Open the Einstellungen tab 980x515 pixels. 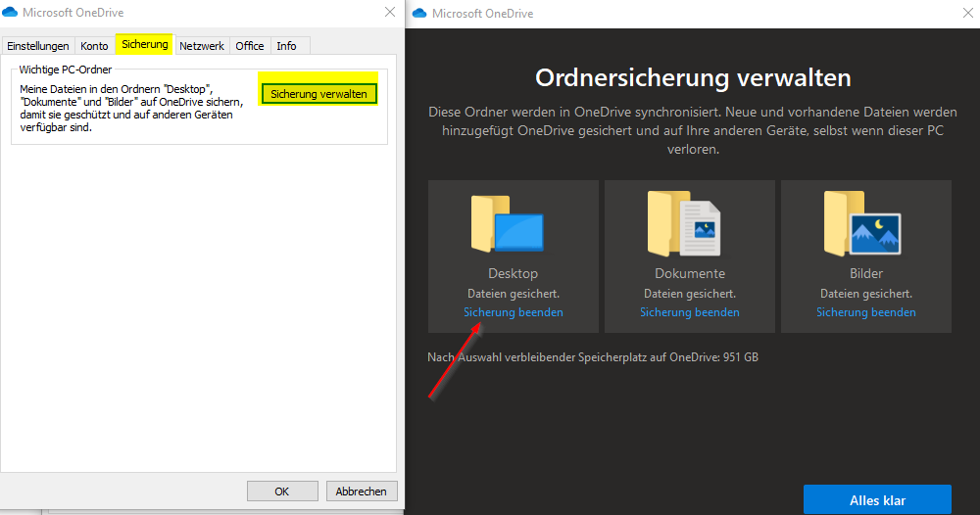pos(38,46)
